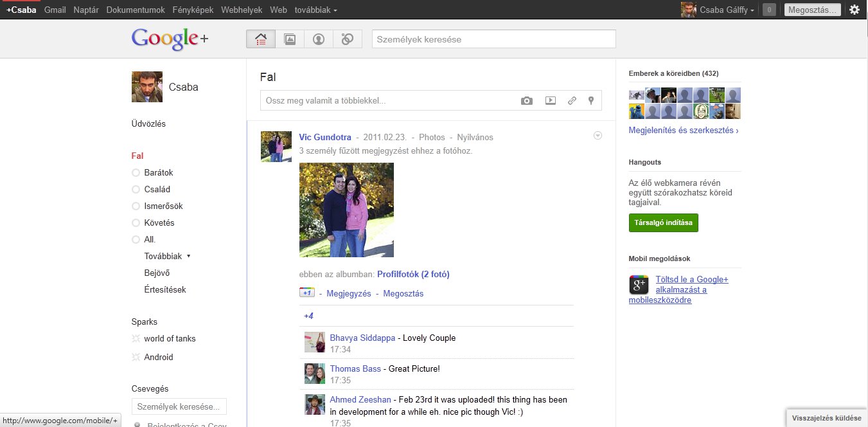868x427 pixels.
Task: Click the Bhavya Siddappa name link
Action: click(x=362, y=338)
